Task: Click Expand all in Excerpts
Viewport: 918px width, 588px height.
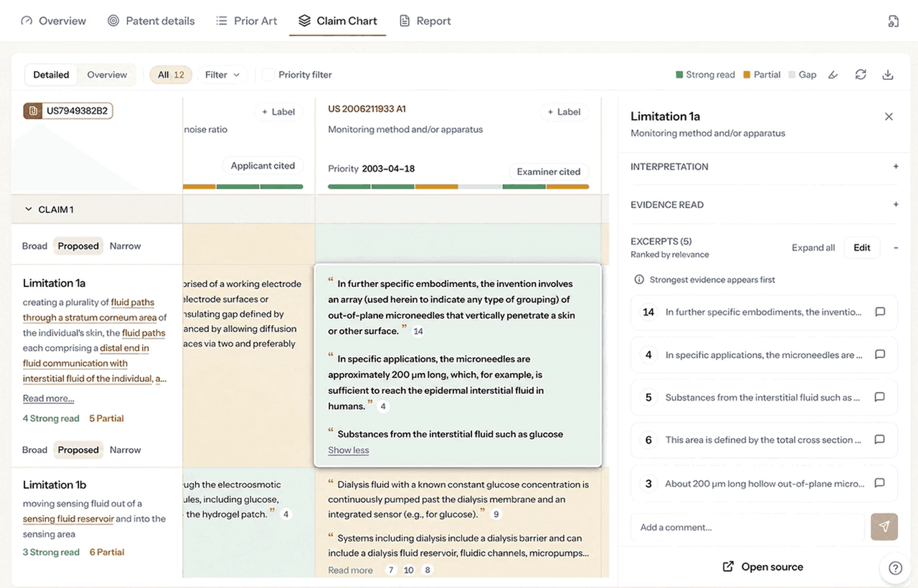Action: (813, 248)
